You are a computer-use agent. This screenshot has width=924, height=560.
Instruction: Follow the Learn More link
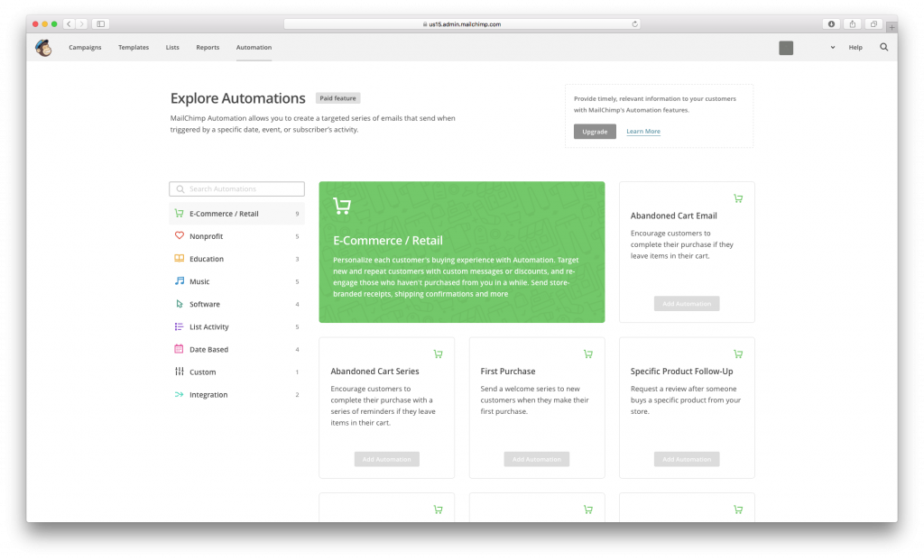click(x=642, y=132)
